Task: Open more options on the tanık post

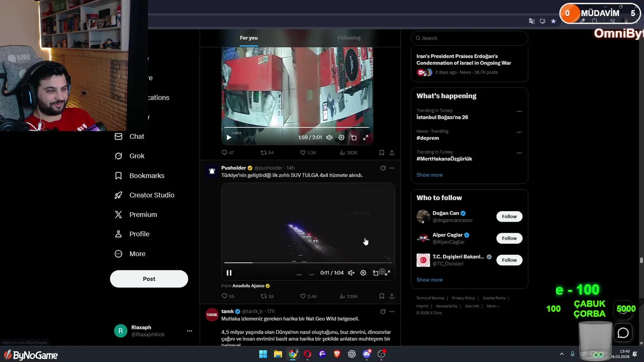Action: tap(392, 312)
